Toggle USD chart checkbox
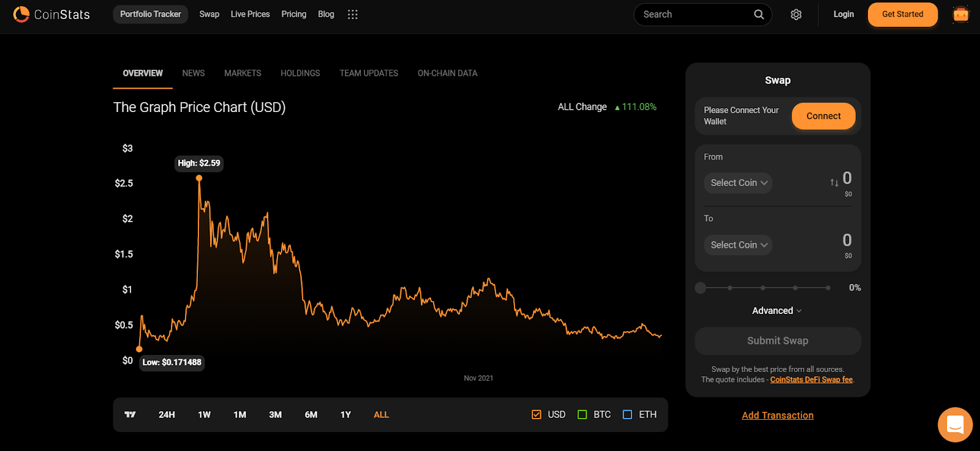Screen dimensions: 980x451 (537, 414)
